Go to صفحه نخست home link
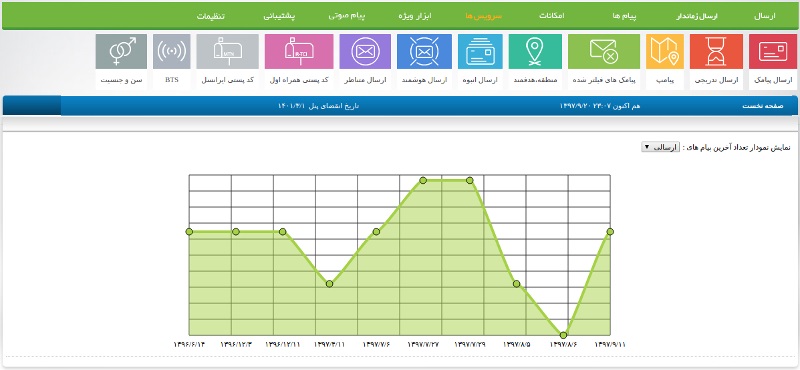800x370 pixels. 762,106
